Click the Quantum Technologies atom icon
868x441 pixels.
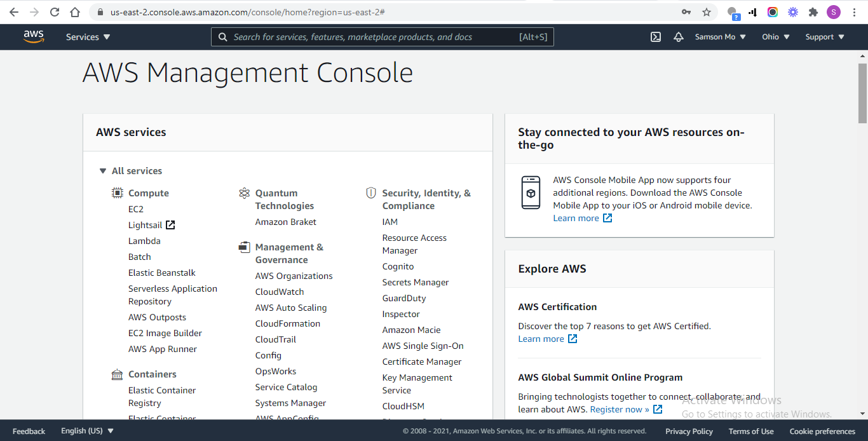click(x=243, y=193)
